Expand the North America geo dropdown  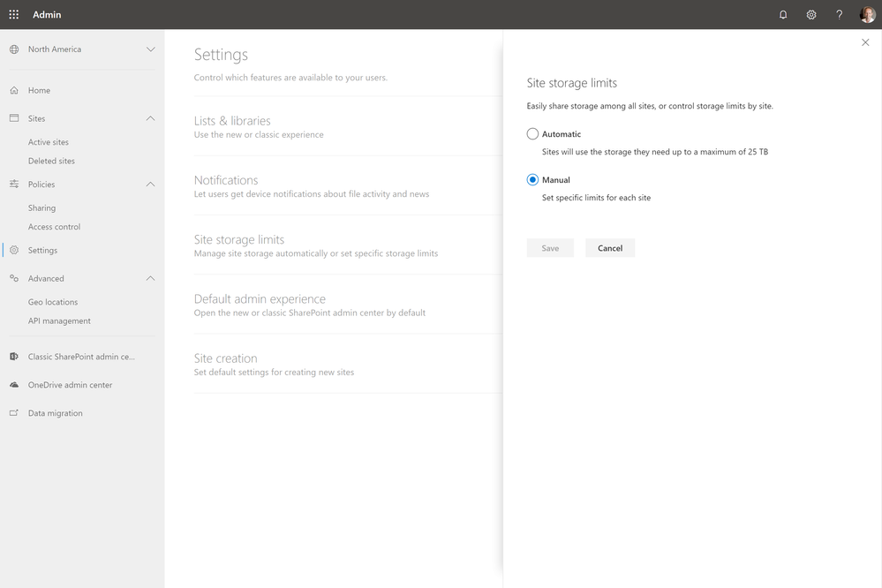coord(150,49)
